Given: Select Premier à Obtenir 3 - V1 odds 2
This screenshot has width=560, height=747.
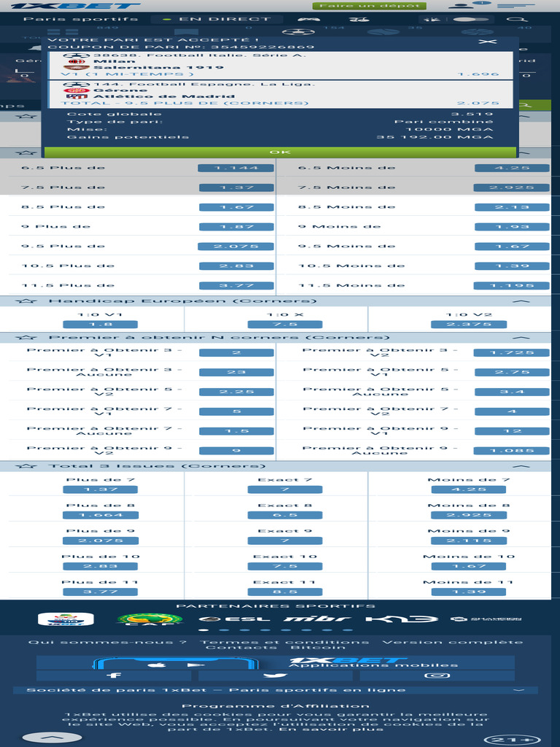Looking at the screenshot, I should 236,353.
